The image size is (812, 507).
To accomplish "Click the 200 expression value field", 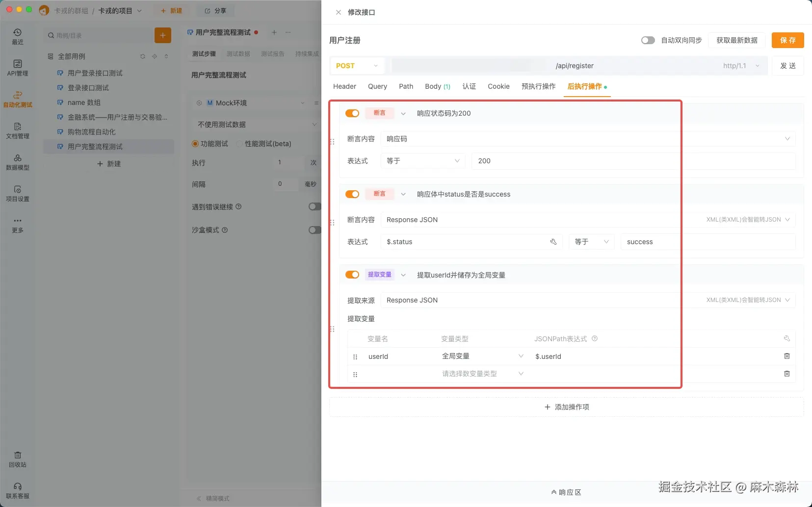I will pyautogui.click(x=633, y=161).
